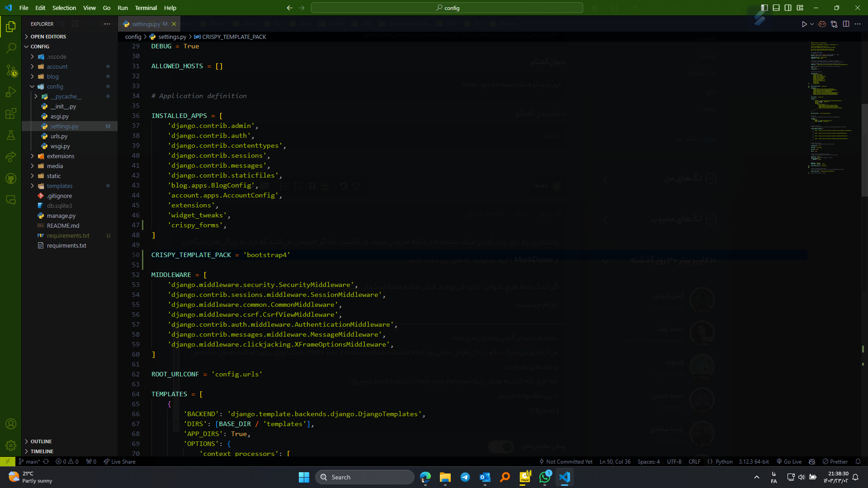
Task: Synchronize changes from status bar
Action: pyautogui.click(x=46, y=461)
